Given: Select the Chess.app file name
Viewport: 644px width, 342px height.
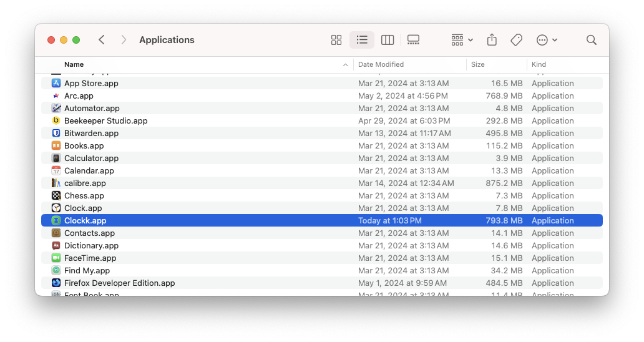Looking at the screenshot, I should 84,195.
